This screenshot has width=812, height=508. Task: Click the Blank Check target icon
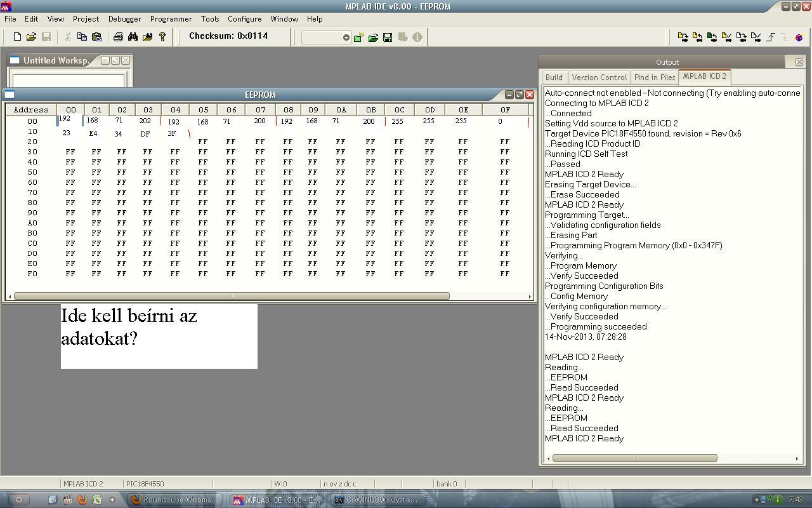pyautogui.click(x=756, y=37)
